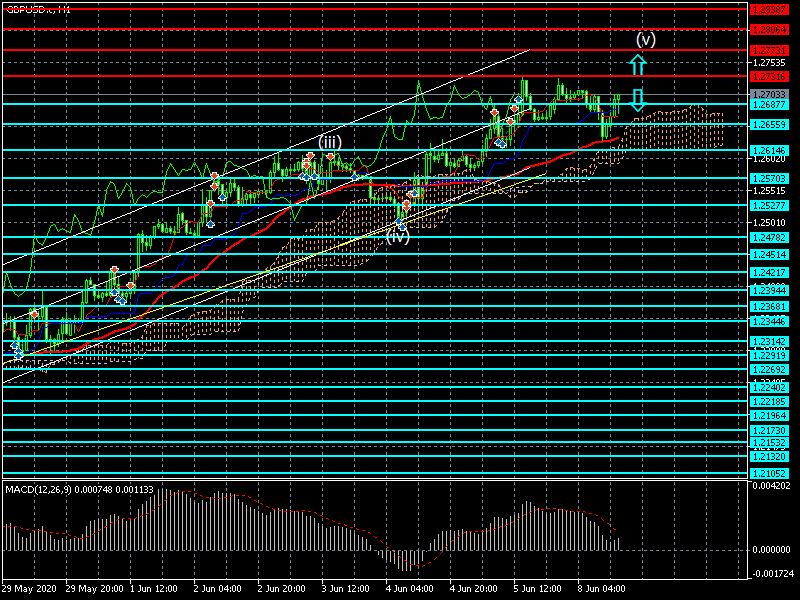
Task: Click the GBPUSD.c, H1 chart title
Action: point(38,10)
